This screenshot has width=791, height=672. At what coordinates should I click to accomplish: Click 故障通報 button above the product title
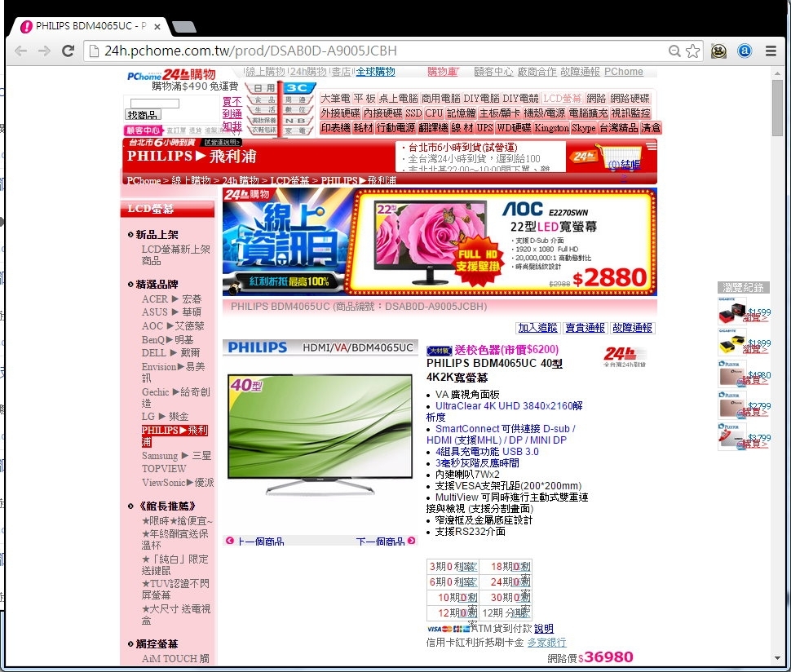pos(632,328)
